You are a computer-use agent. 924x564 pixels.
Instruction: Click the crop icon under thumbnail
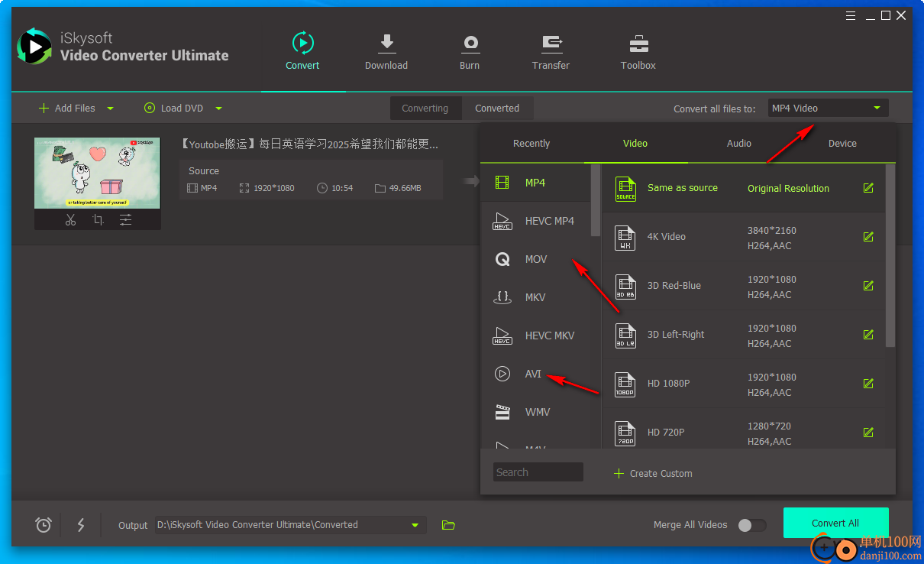pyautogui.click(x=98, y=220)
